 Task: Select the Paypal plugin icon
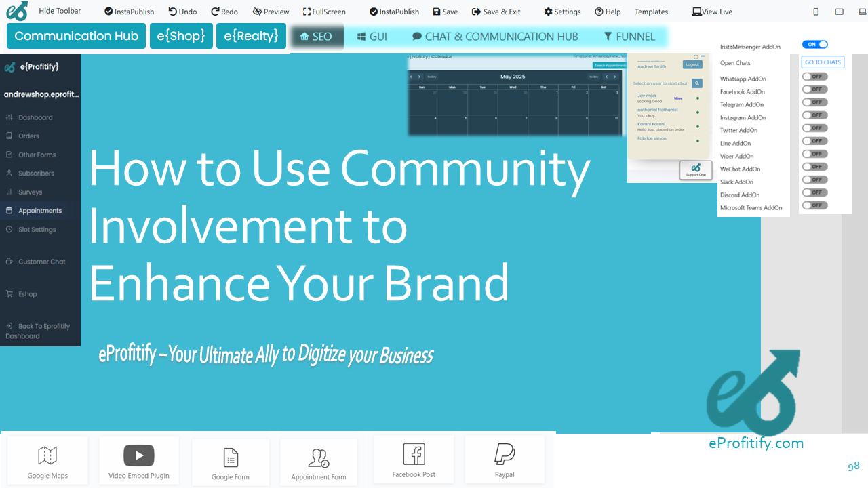coord(505,453)
